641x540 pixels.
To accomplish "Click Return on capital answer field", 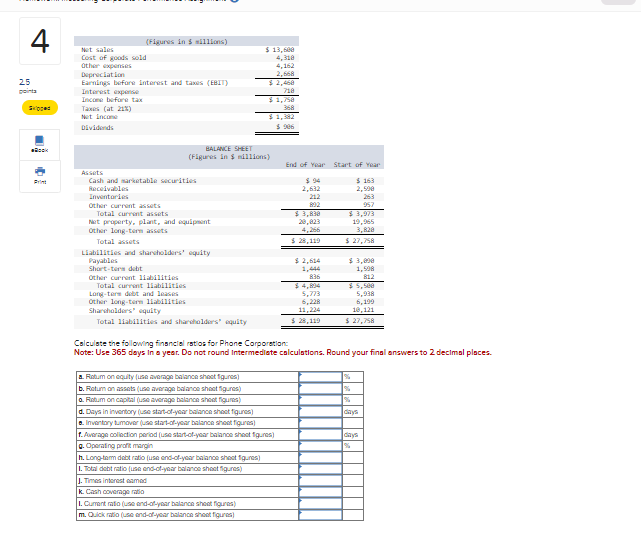I will [x=320, y=400].
